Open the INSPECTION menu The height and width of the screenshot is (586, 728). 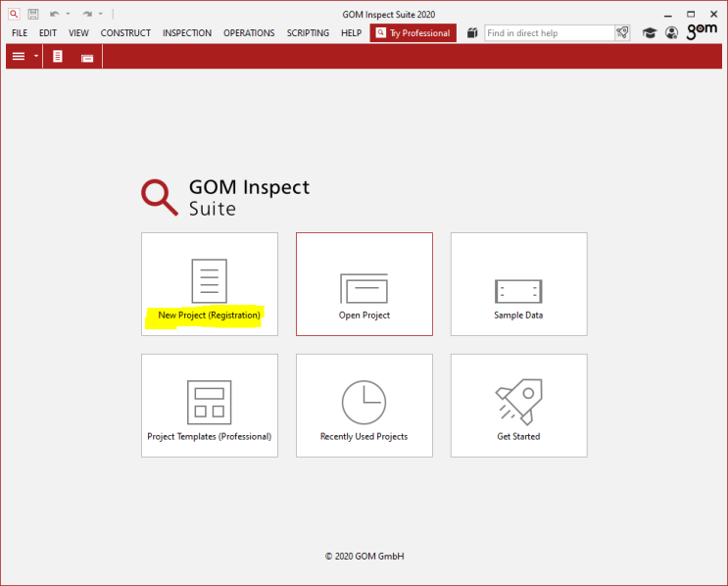[x=186, y=33]
